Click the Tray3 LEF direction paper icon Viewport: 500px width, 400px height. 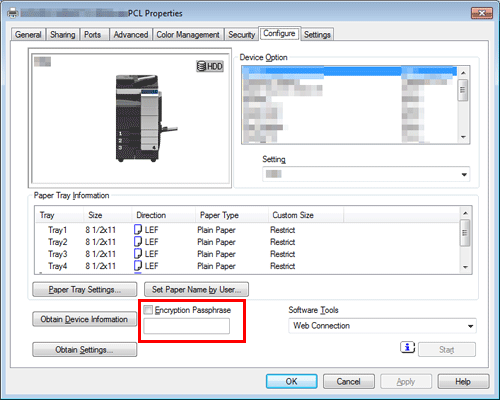[138, 254]
